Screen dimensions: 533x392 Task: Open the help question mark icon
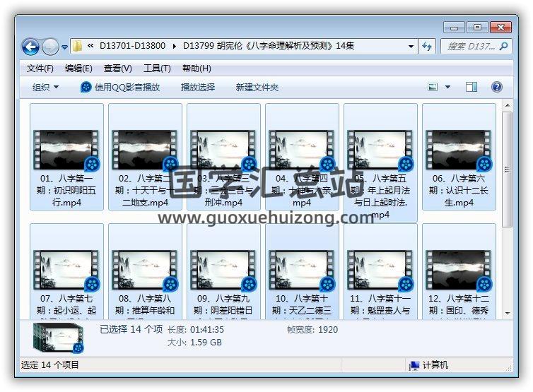[497, 88]
